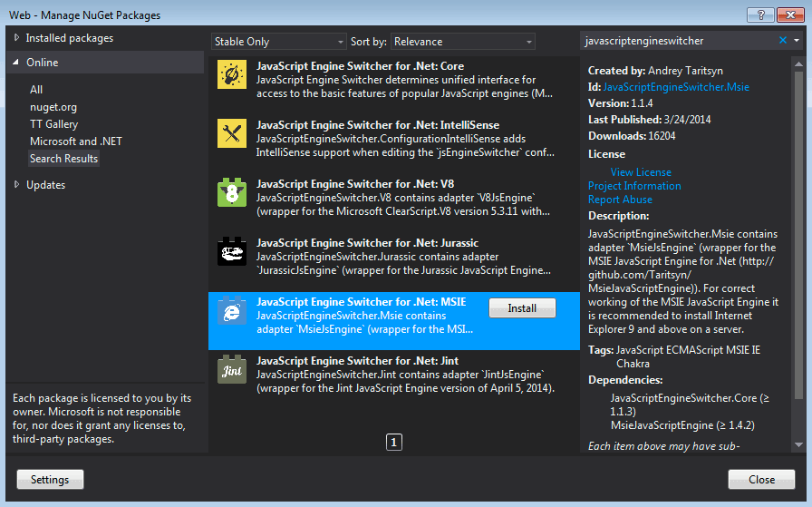Open the Stable Only dropdown

(278, 42)
